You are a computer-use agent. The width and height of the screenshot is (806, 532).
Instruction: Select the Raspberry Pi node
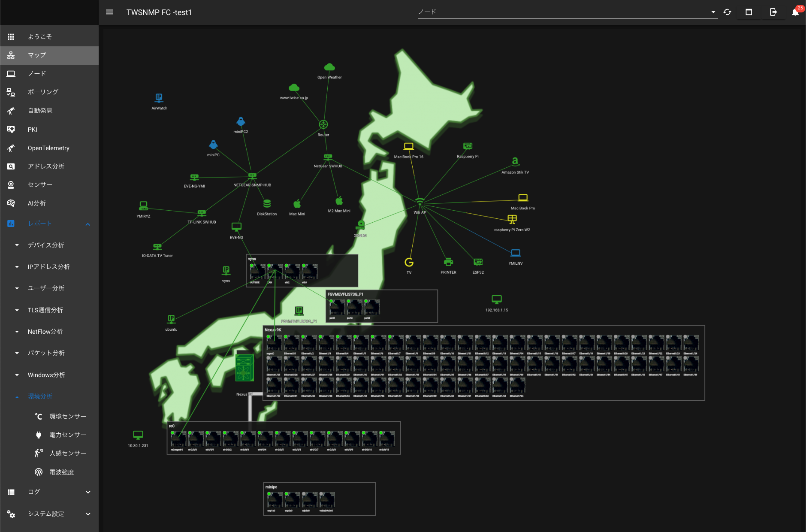[x=468, y=146]
